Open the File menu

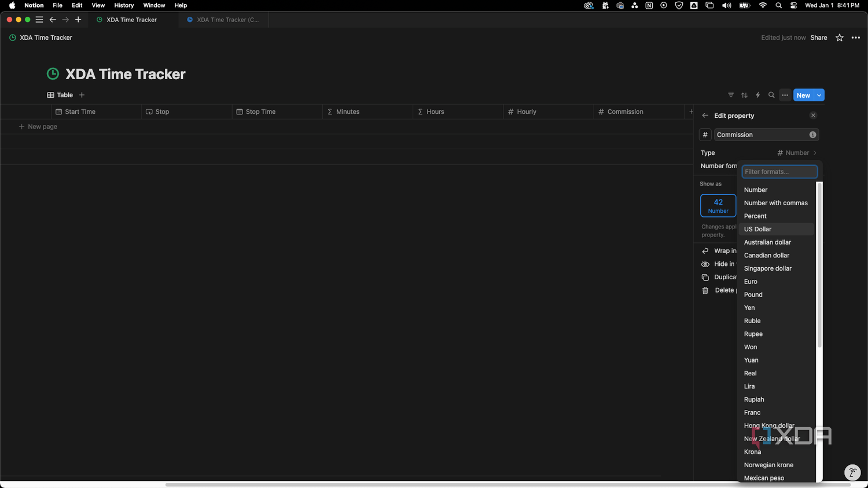pyautogui.click(x=57, y=5)
